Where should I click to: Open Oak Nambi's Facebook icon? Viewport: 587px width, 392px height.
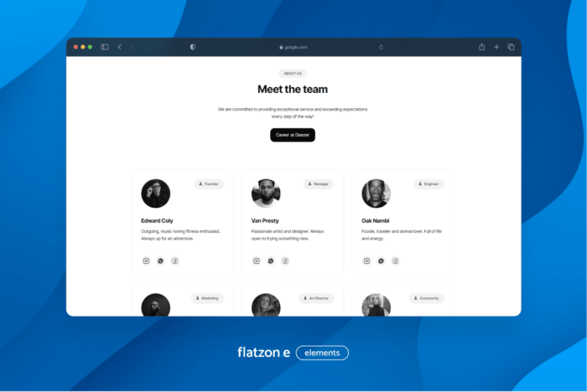(396, 260)
